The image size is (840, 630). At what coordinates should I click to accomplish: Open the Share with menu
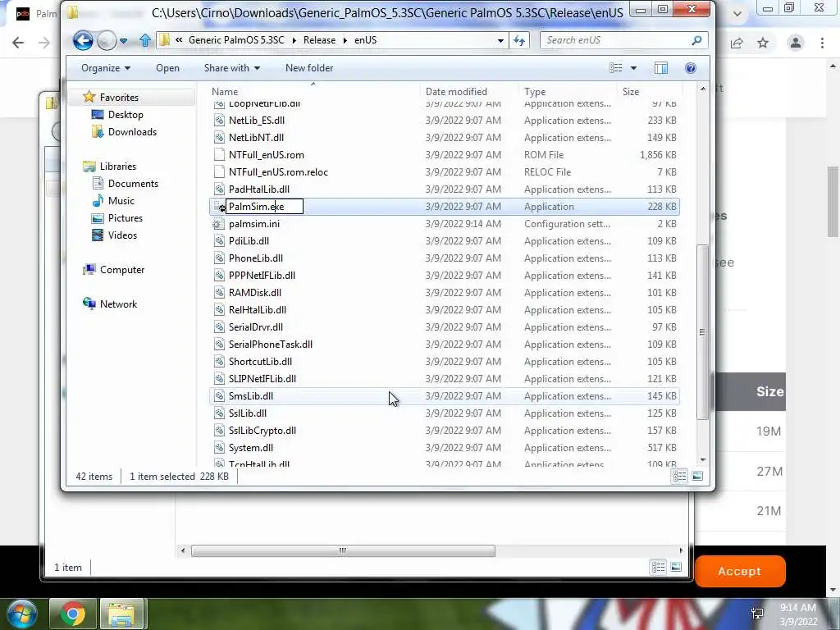point(231,68)
